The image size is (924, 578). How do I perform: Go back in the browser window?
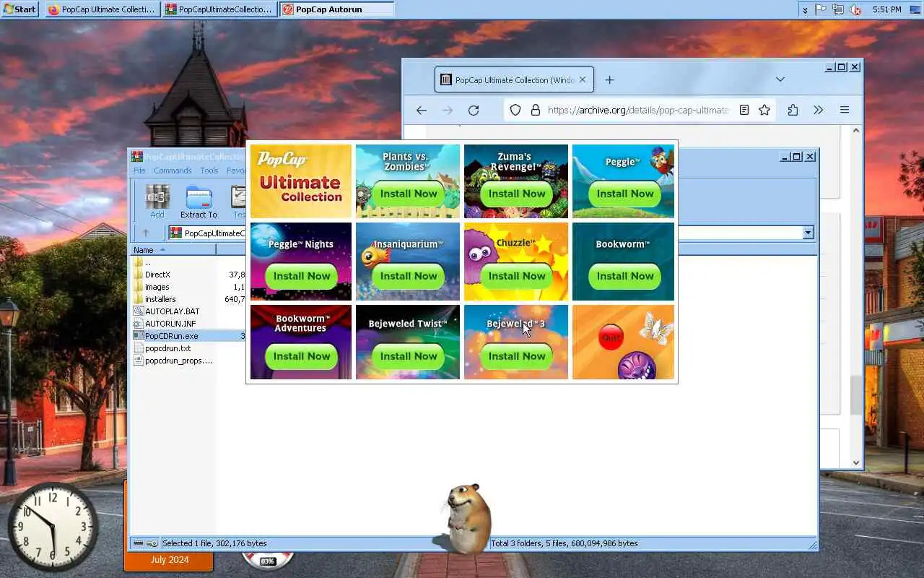pyautogui.click(x=422, y=110)
